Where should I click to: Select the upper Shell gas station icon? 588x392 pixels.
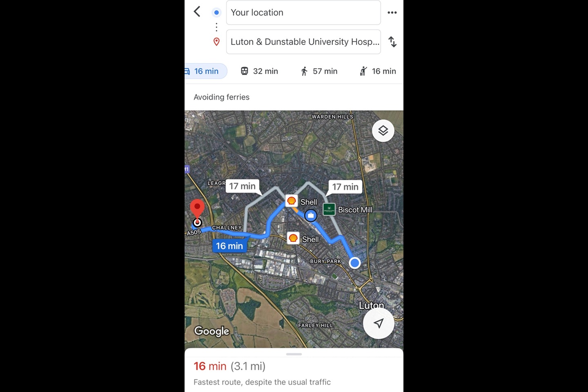[292, 201]
